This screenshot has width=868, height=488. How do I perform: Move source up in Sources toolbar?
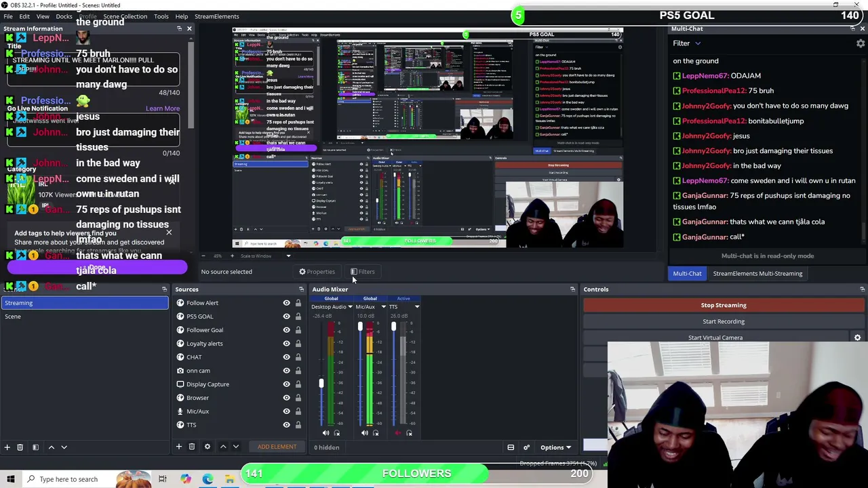223,447
